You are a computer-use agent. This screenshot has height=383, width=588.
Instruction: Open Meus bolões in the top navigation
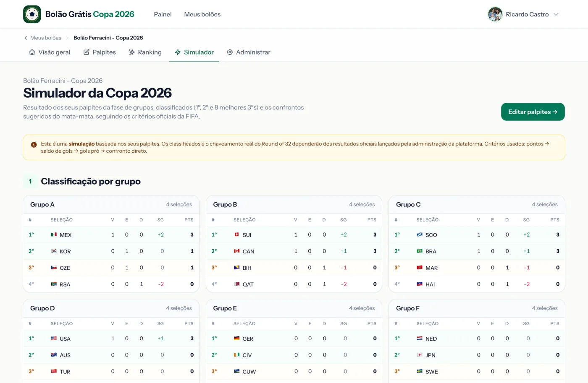(202, 14)
